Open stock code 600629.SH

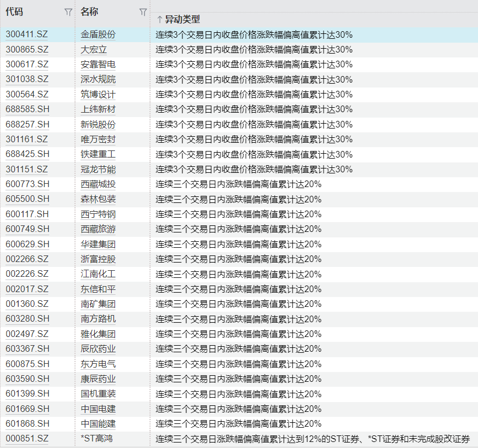[x=27, y=244]
